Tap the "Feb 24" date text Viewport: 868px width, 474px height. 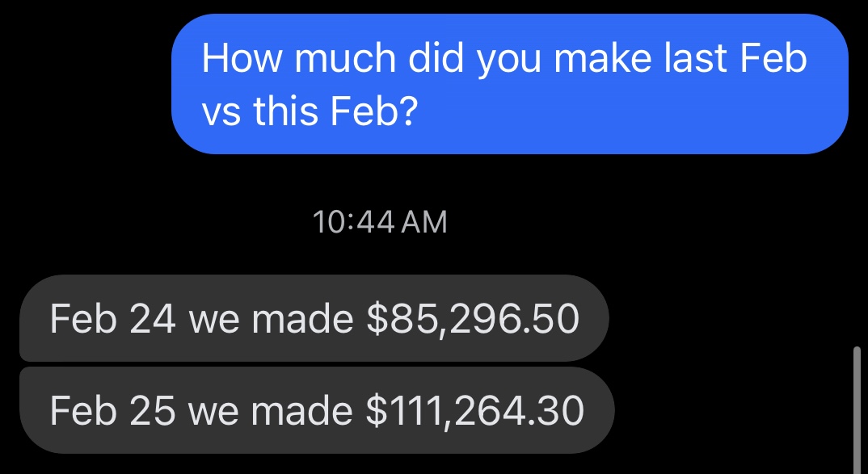(113, 320)
